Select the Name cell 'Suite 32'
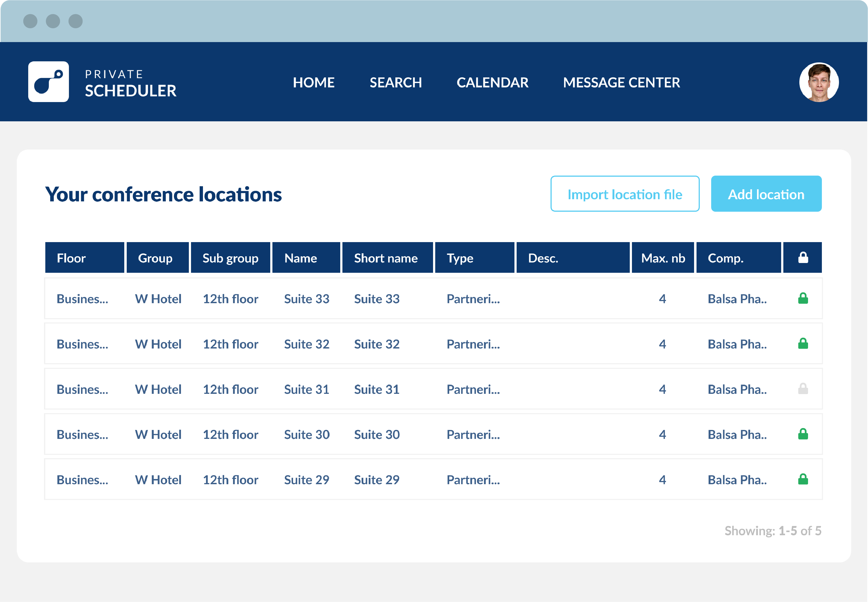 click(307, 344)
